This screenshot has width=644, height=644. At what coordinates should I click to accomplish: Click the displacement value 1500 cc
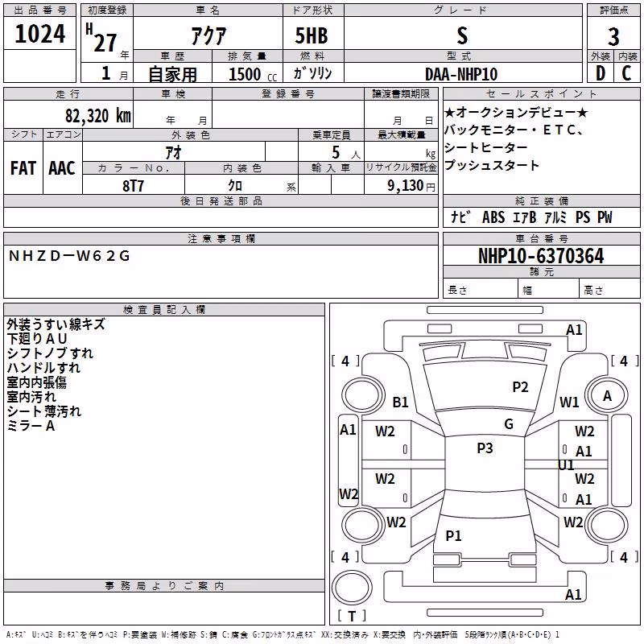pos(253,74)
